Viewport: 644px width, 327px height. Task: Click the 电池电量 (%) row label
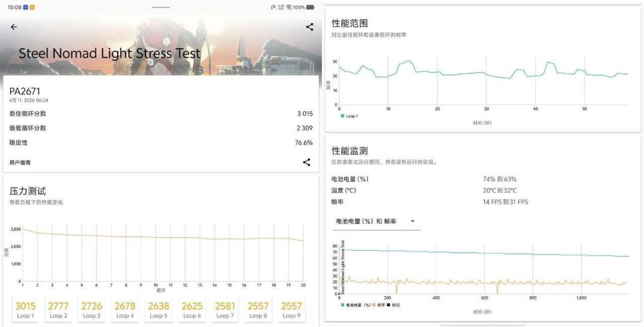350,179
